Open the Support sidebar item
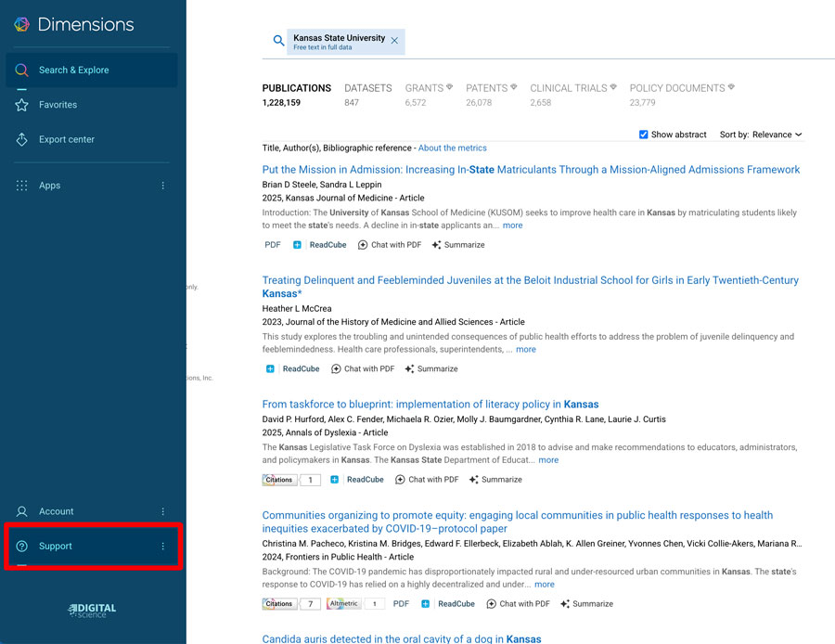 (x=56, y=546)
